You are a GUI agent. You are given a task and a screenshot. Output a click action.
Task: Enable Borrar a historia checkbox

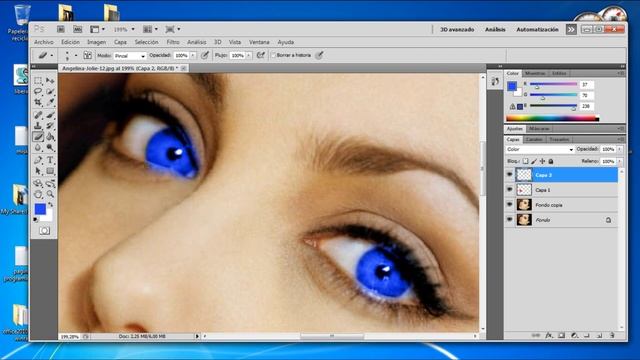[273, 55]
